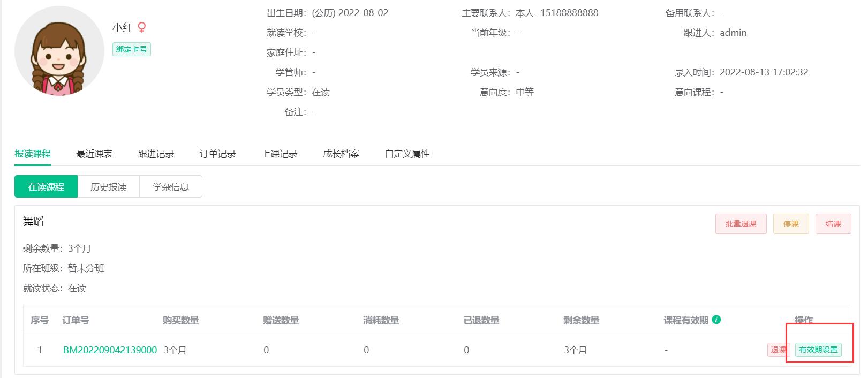Image resolution: width=868 pixels, height=378 pixels.
Task: Switch to the 历史报读 sub-tab
Action: (x=108, y=187)
